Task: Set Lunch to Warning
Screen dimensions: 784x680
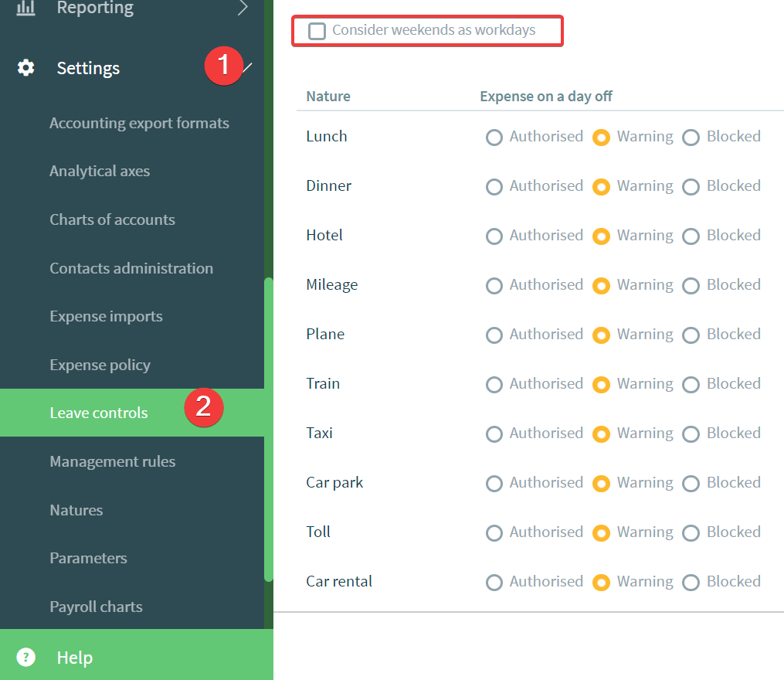Action: coord(601,137)
